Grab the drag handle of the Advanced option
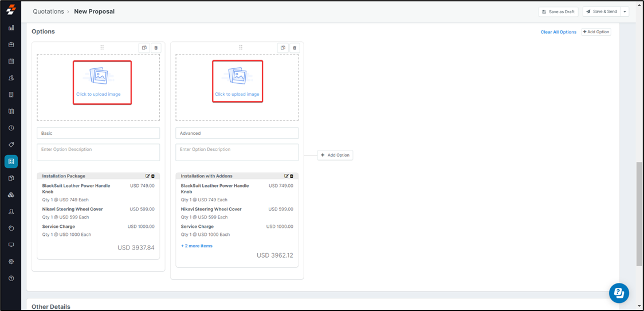644x311 pixels. click(241, 47)
